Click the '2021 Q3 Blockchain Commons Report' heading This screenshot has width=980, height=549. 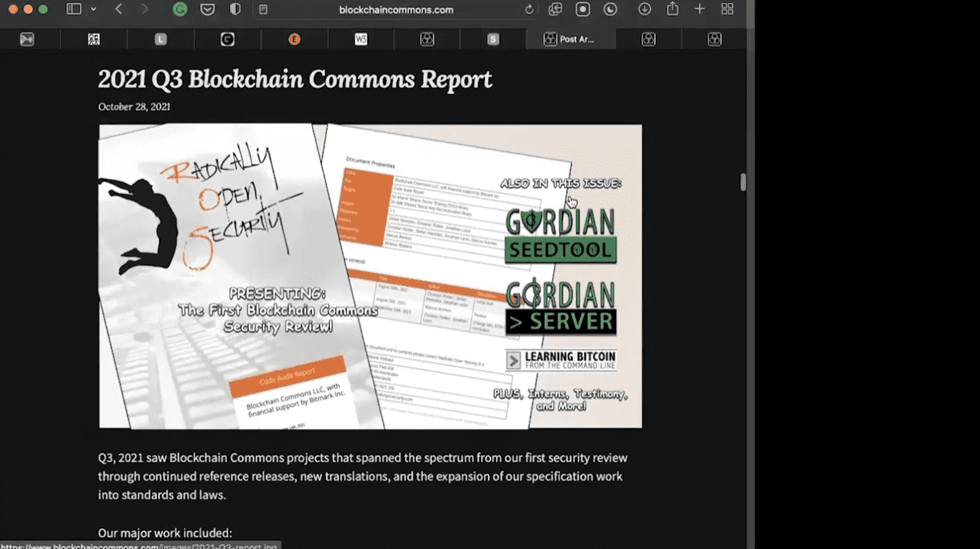[x=295, y=79]
